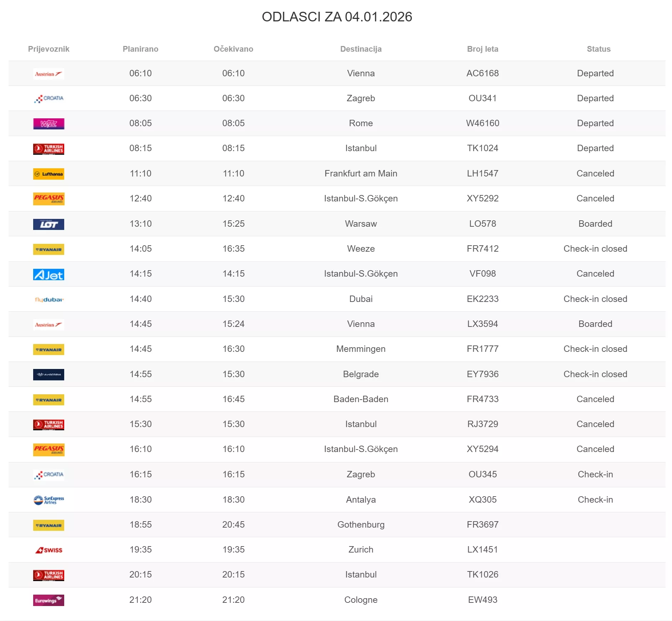Click the Destinacija column header
This screenshot has height=621, width=672.
tap(361, 49)
